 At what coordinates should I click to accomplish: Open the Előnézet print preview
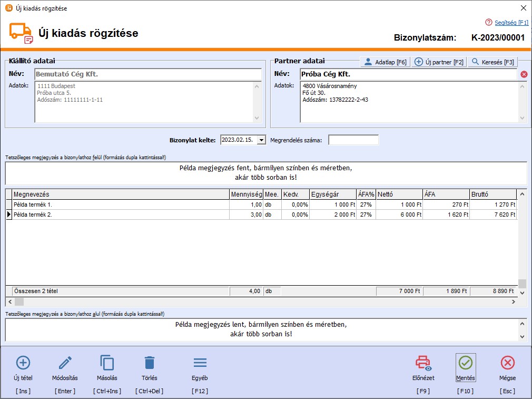click(x=423, y=363)
